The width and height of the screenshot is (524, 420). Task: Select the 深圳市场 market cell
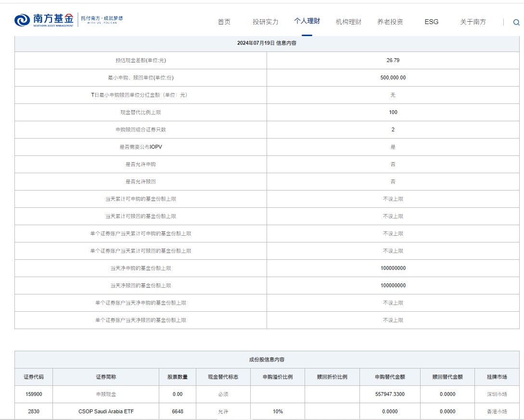[x=497, y=395]
